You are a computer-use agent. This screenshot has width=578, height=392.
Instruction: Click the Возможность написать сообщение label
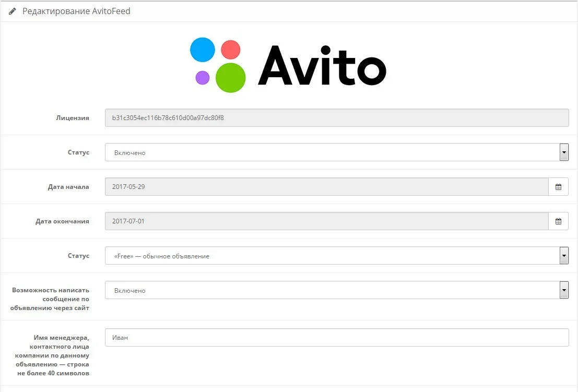[50, 299]
